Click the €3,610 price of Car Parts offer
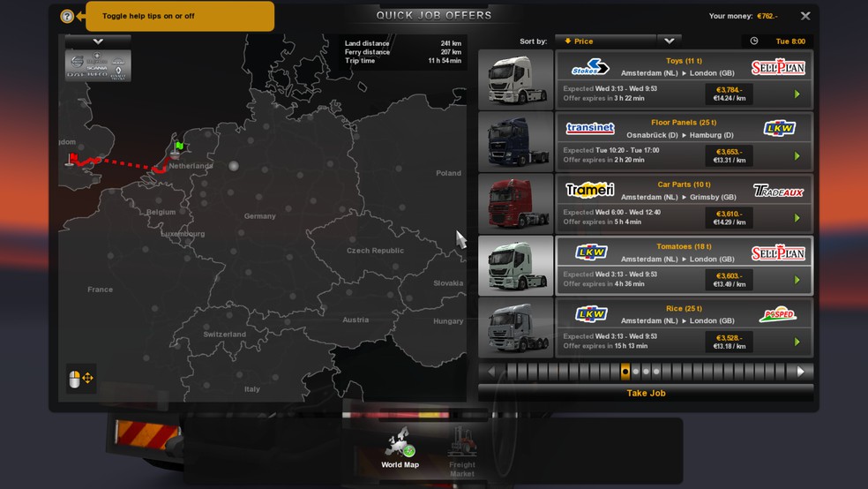 (729, 214)
